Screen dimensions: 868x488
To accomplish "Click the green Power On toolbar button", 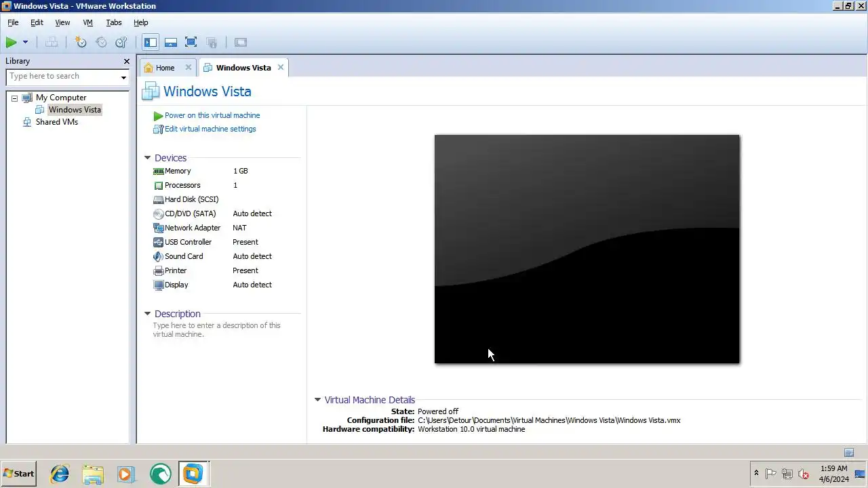I will tap(11, 42).
